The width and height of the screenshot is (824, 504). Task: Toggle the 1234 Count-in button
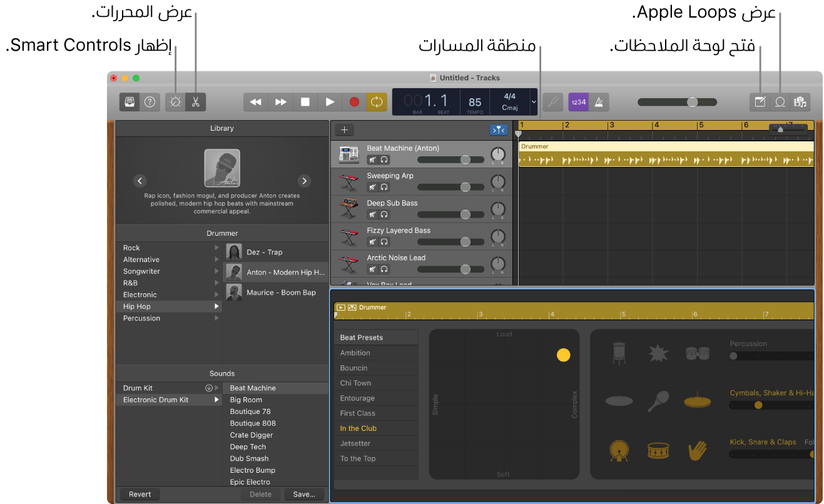pyautogui.click(x=578, y=102)
